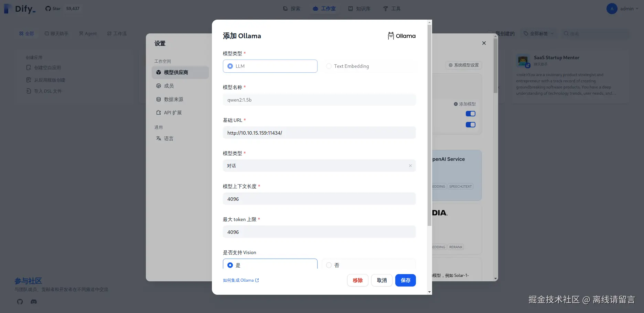The image size is (644, 313).
Task: Open the 如何集成 Ollama help link
Action: tap(241, 280)
